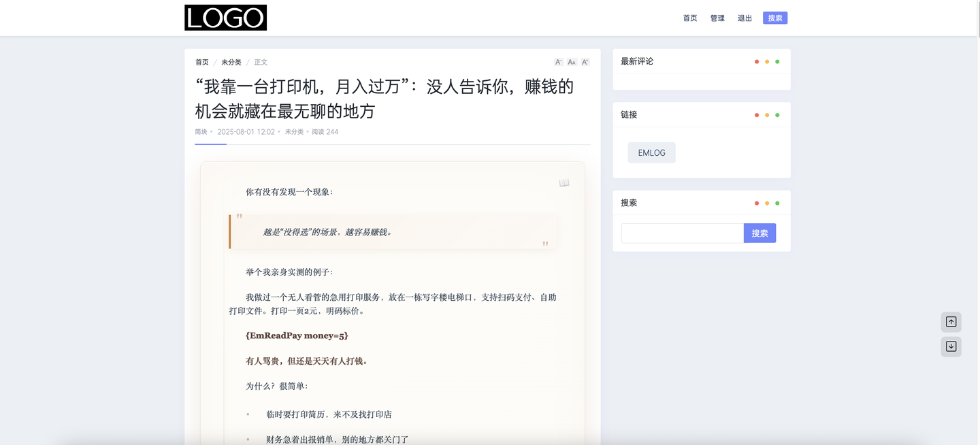Click the paragraph starting 我做过一个无人看管
Screen dimensions: 980x445
click(393, 304)
